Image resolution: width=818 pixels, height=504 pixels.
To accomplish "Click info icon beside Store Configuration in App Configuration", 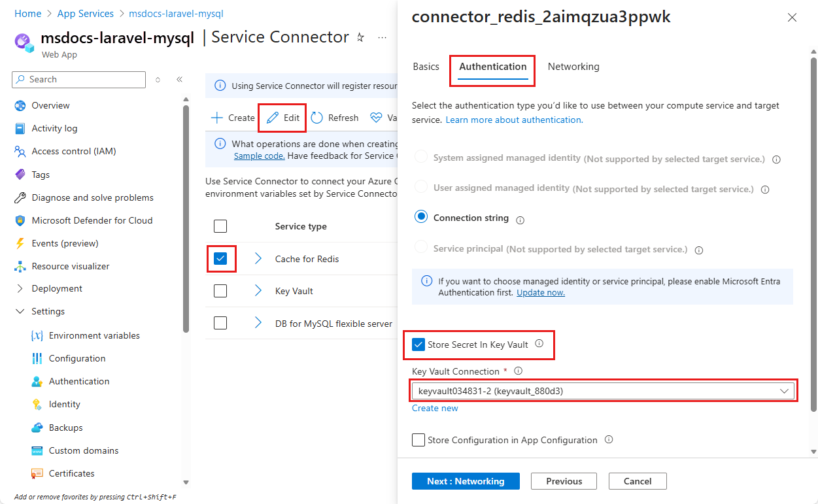I will point(609,439).
